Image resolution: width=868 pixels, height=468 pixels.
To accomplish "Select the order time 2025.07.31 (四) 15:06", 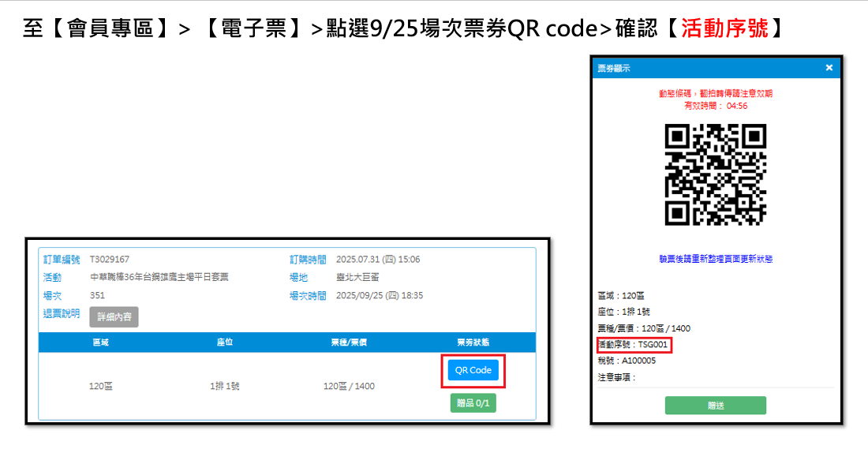I will [x=378, y=259].
